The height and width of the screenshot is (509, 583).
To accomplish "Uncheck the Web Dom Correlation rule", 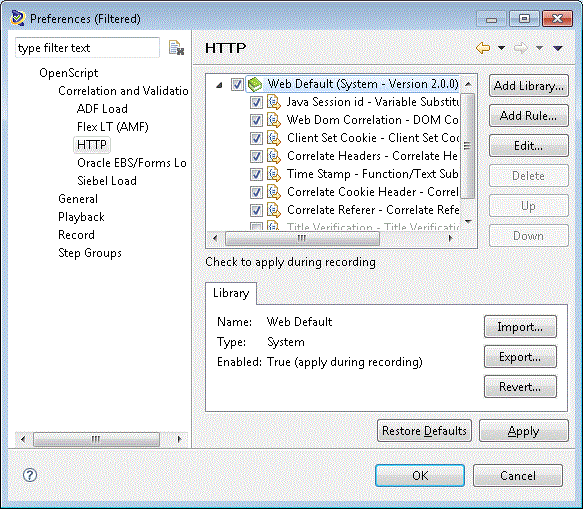I will click(256, 120).
